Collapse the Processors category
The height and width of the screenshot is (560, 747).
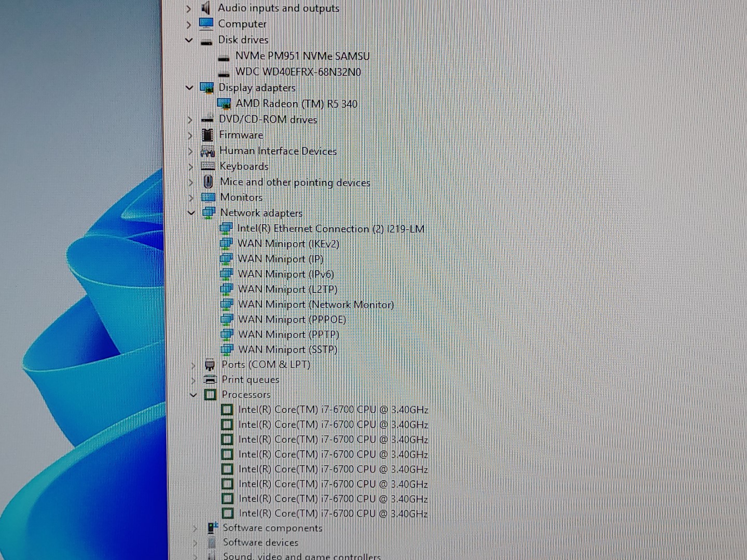click(x=193, y=395)
